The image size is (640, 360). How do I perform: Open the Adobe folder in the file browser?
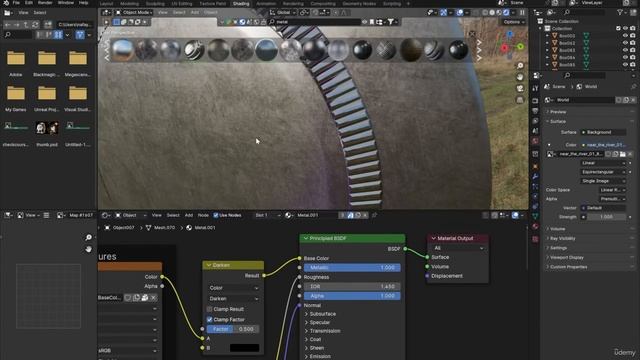click(16, 63)
